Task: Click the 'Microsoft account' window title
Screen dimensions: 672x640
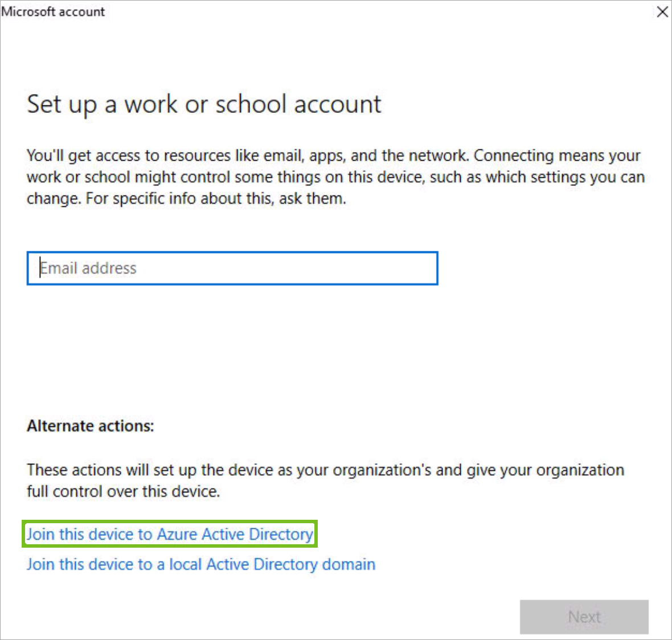Action: pos(53,11)
